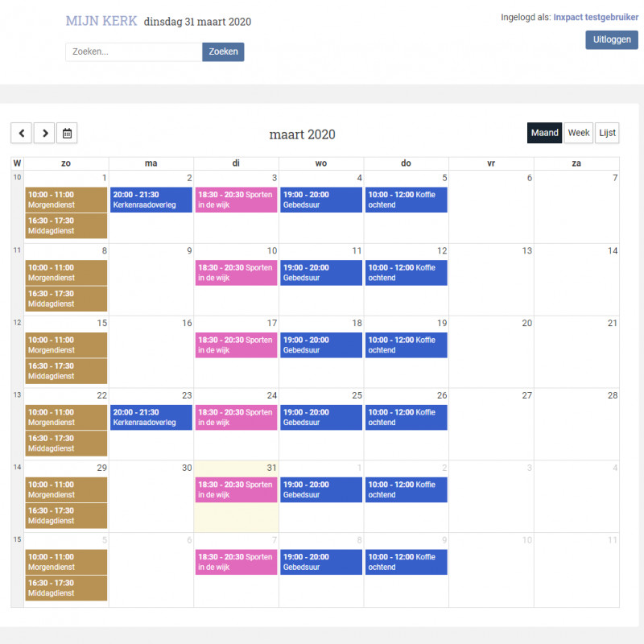The height and width of the screenshot is (644, 644).
Task: Open Middagdienst event on March 22
Action: click(66, 444)
